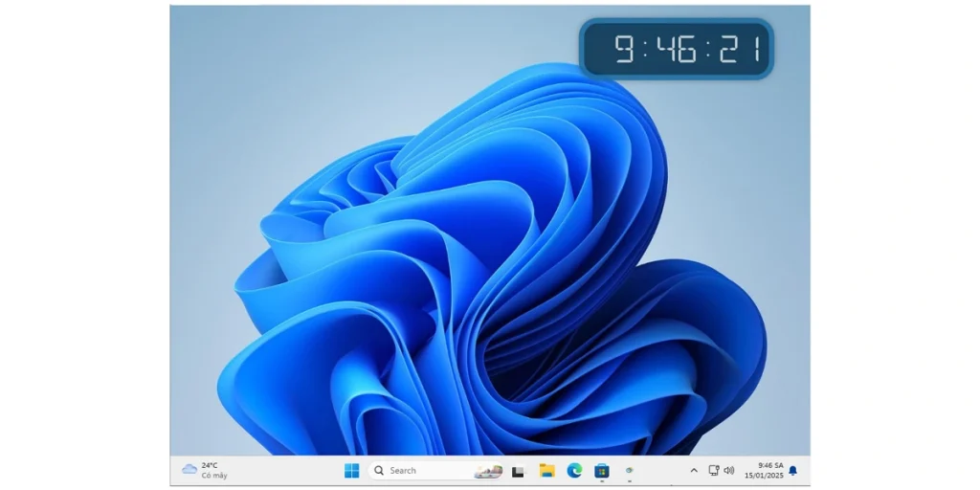
Task: Click the "Có mây" weather condition label
Action: [214, 476]
